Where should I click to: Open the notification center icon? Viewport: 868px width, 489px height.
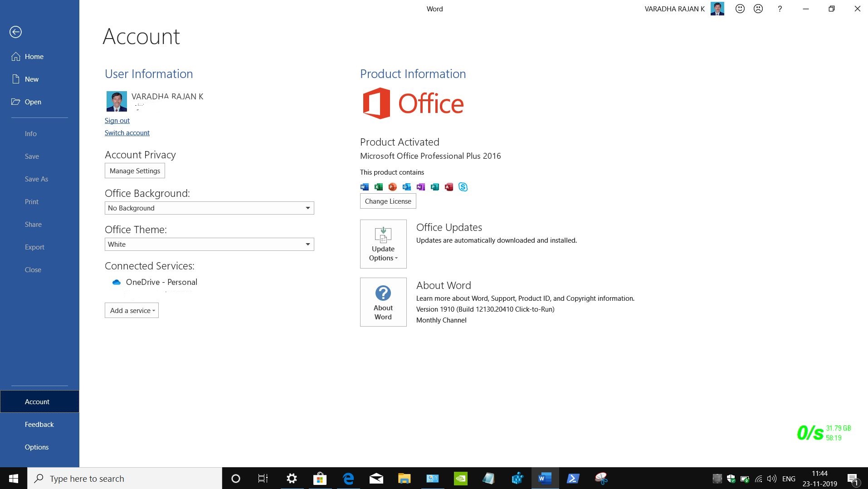(x=853, y=479)
